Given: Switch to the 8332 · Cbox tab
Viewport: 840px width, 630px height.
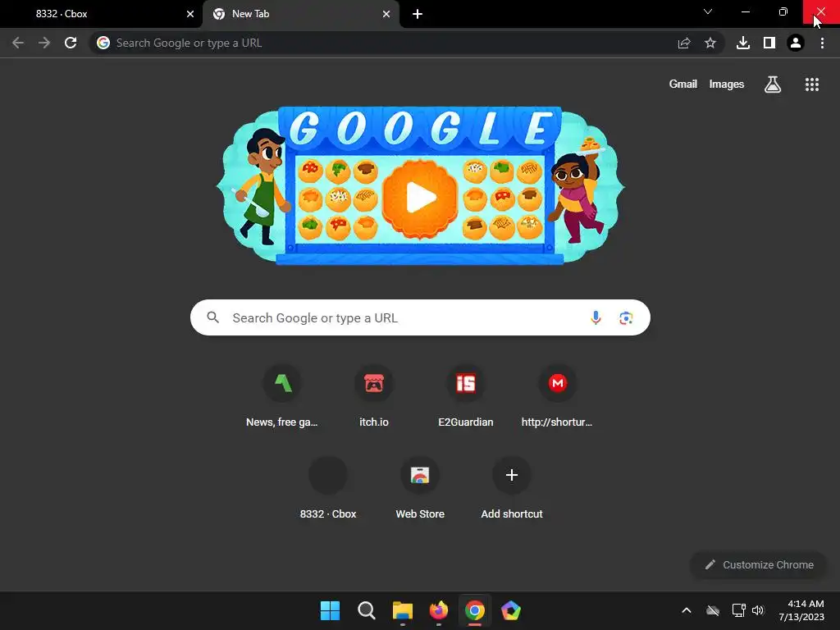Looking at the screenshot, I should [102, 14].
